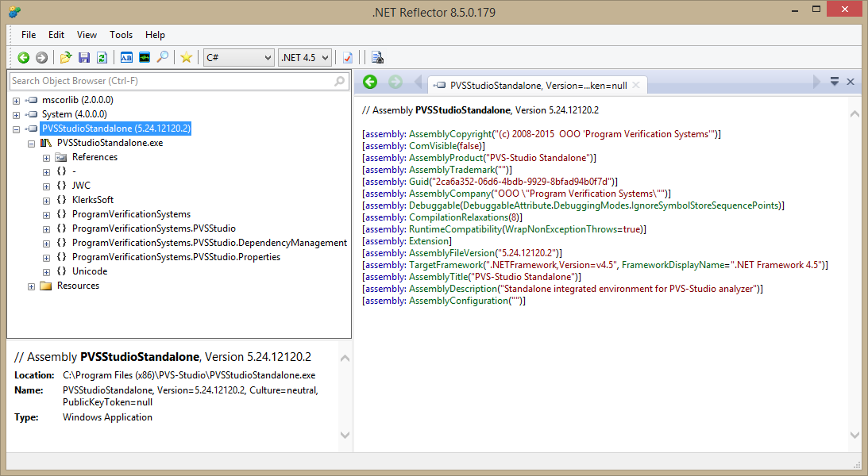
Task: Click green back arrow in code pane
Action: (370, 82)
